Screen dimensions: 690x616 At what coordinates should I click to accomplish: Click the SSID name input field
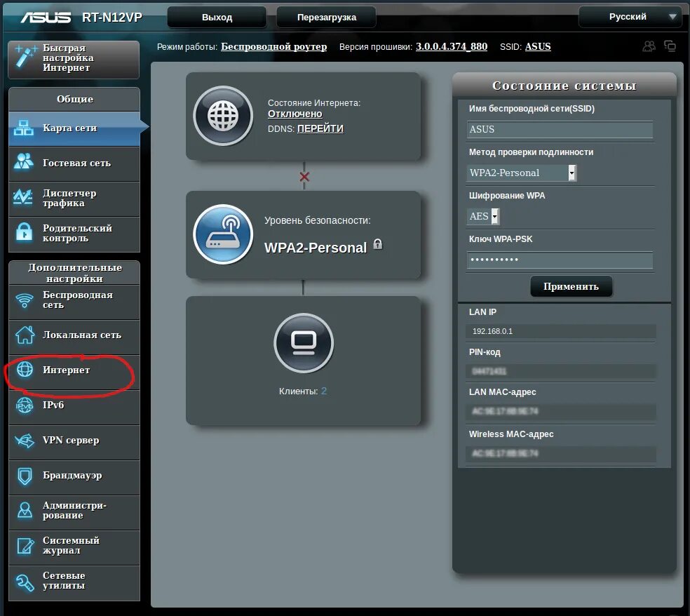coord(560,130)
